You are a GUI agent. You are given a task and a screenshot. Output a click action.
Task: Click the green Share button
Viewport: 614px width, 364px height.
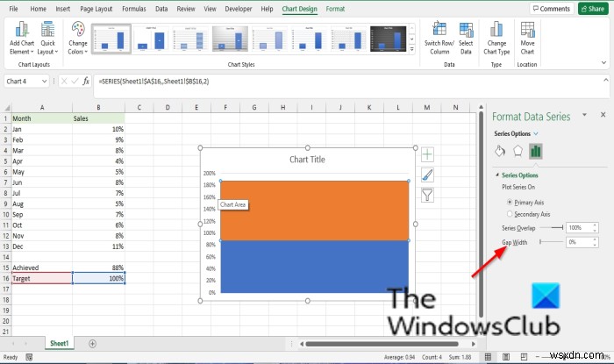tap(593, 9)
